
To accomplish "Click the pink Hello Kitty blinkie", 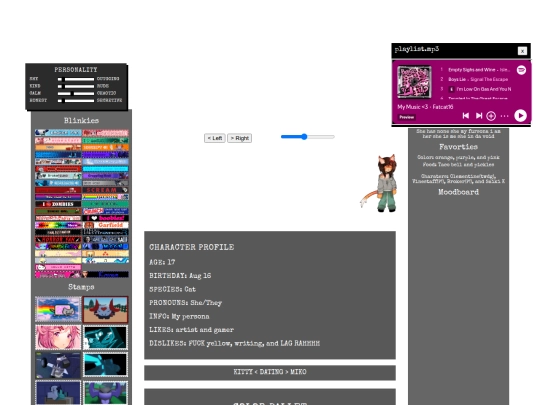I will coord(58,267).
